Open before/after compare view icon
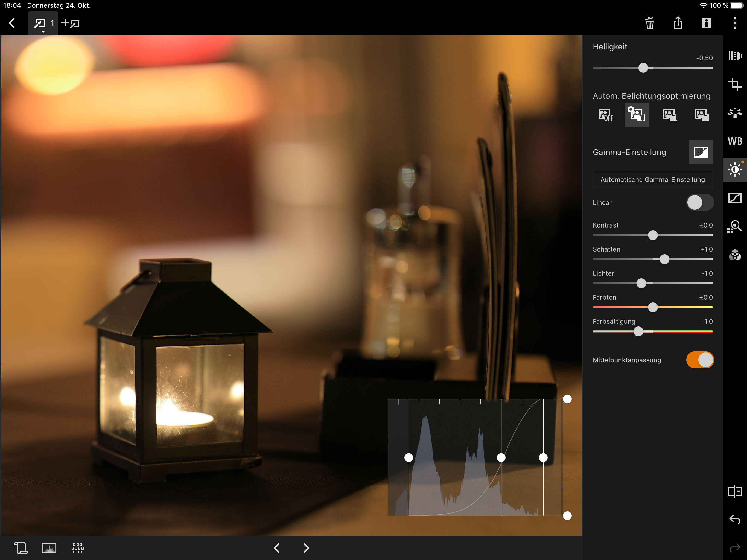The height and width of the screenshot is (560, 747). tap(734, 491)
